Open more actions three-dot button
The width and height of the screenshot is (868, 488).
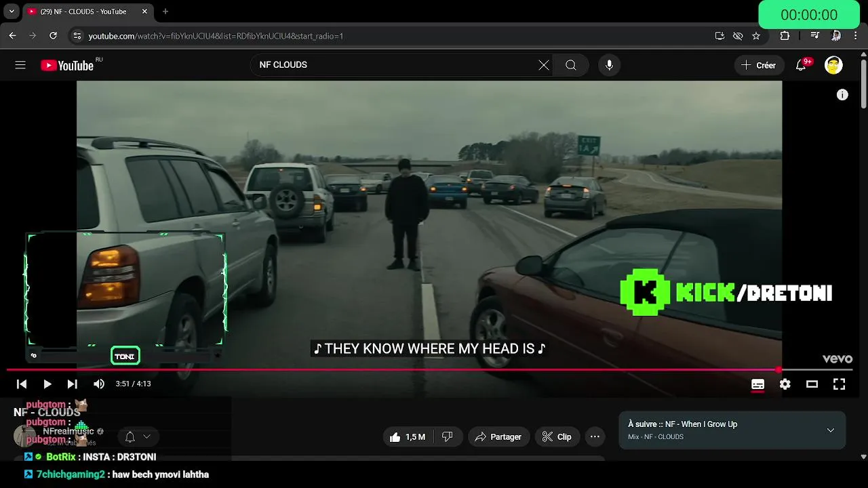tap(595, 437)
